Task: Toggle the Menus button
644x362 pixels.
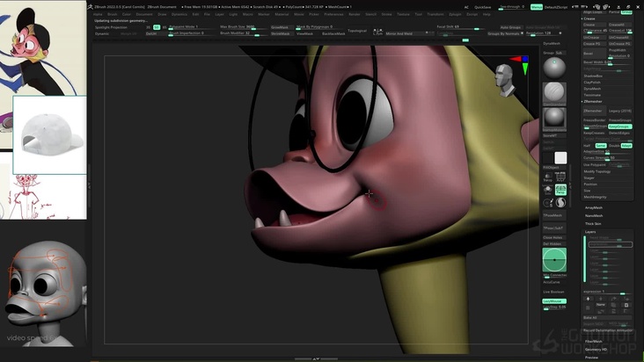Action: [537, 7]
